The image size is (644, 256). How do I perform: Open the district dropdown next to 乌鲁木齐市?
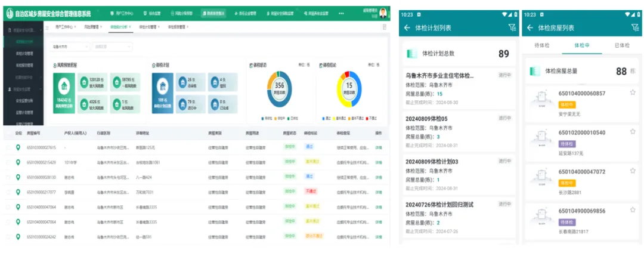pyautogui.click(x=112, y=47)
